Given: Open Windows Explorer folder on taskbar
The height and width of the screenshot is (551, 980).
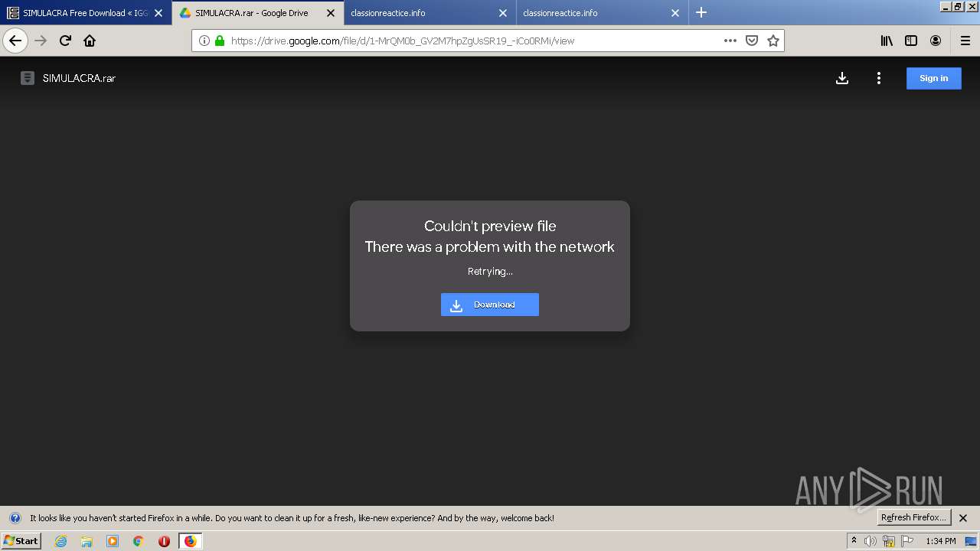Looking at the screenshot, I should [x=87, y=541].
